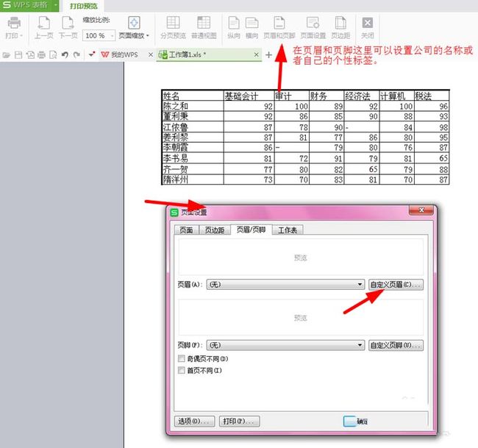Click the 计算机 column header cell
The image size is (478, 448).
[x=396, y=96]
